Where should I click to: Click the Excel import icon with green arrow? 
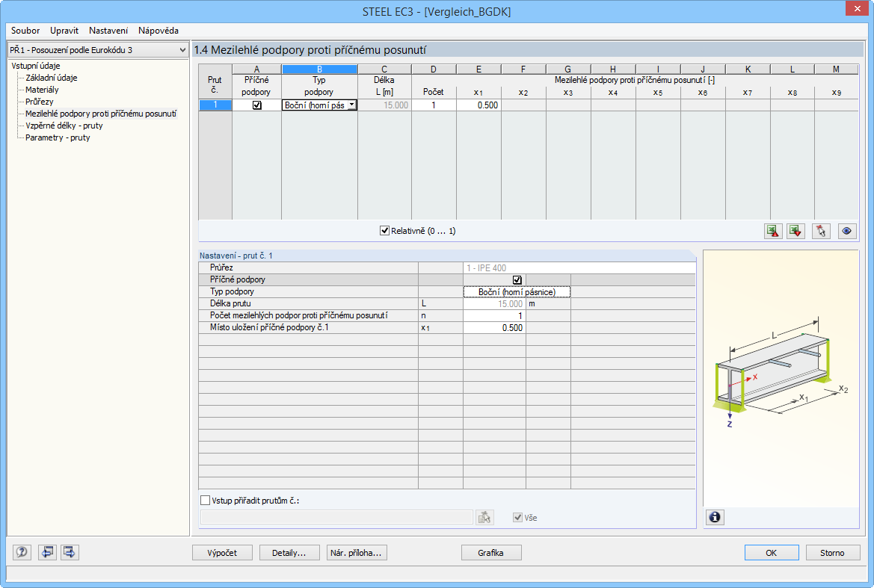pos(796,231)
